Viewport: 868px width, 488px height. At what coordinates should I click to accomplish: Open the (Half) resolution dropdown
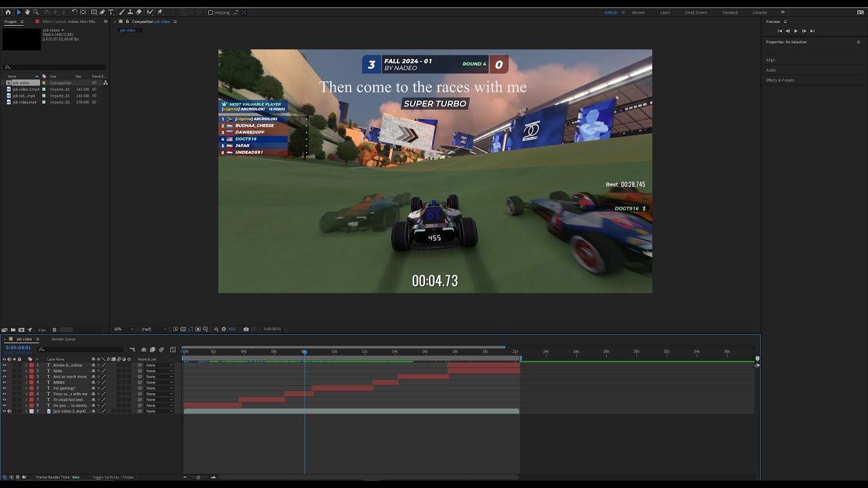pos(153,329)
